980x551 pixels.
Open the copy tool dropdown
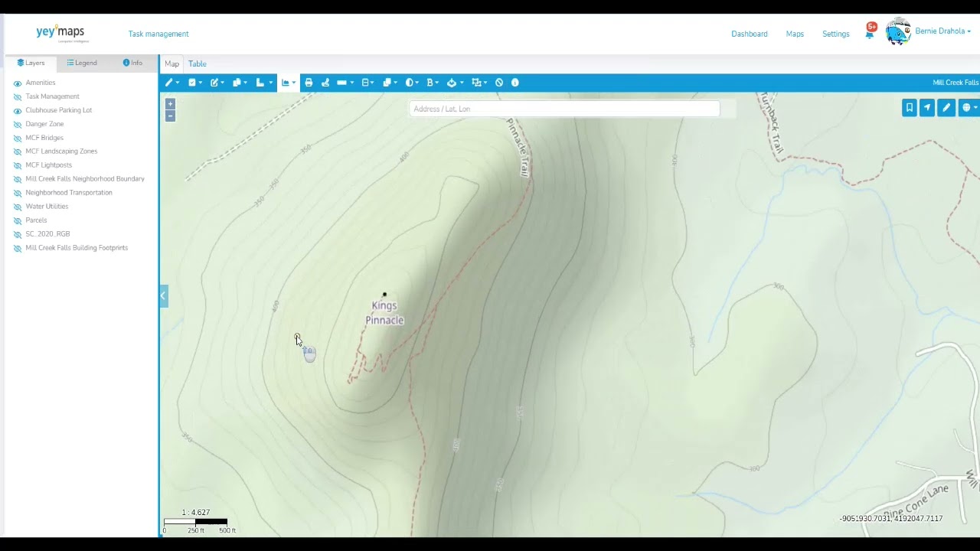coord(240,83)
